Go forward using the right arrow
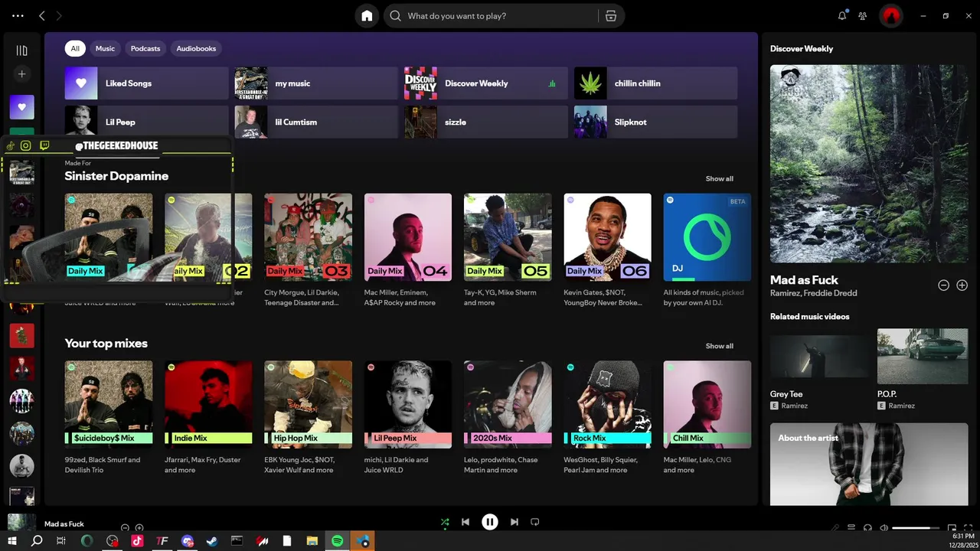980x551 pixels. pyautogui.click(x=59, y=15)
